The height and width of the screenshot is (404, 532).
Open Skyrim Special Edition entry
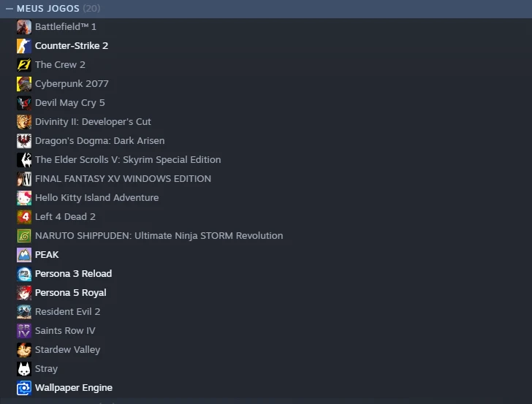127,160
